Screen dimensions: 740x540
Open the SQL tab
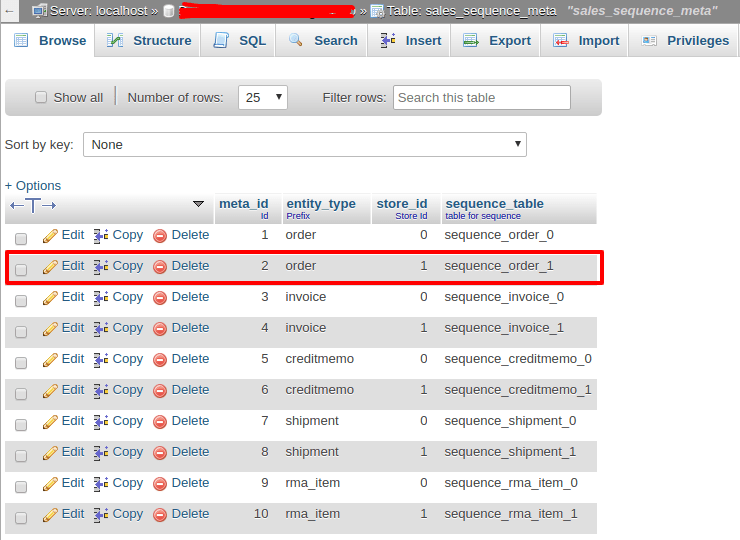click(x=238, y=41)
